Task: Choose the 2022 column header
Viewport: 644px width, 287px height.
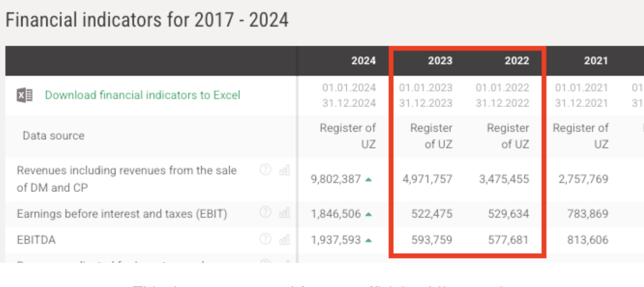Action: pos(517,61)
